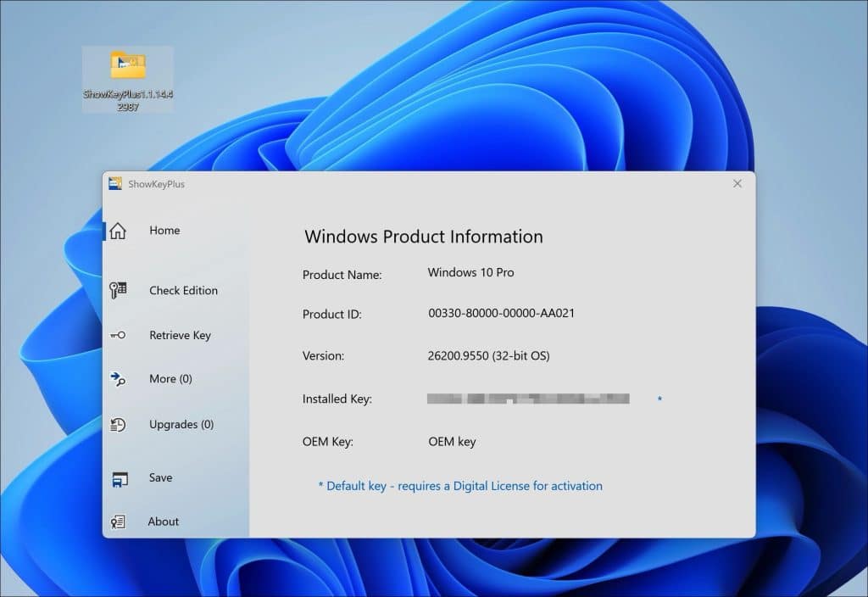Choose the Save menu label

[x=160, y=477]
